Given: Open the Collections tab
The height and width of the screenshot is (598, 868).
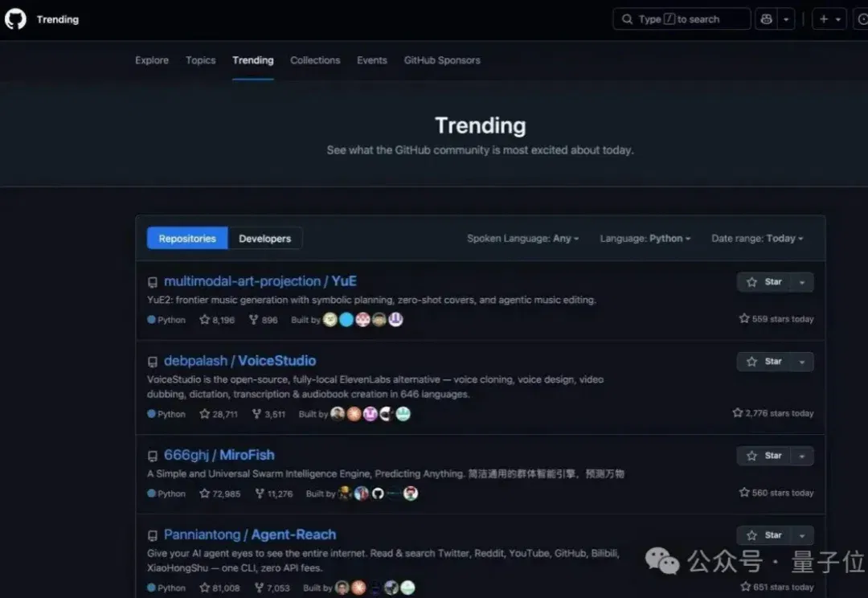Looking at the screenshot, I should coord(315,60).
